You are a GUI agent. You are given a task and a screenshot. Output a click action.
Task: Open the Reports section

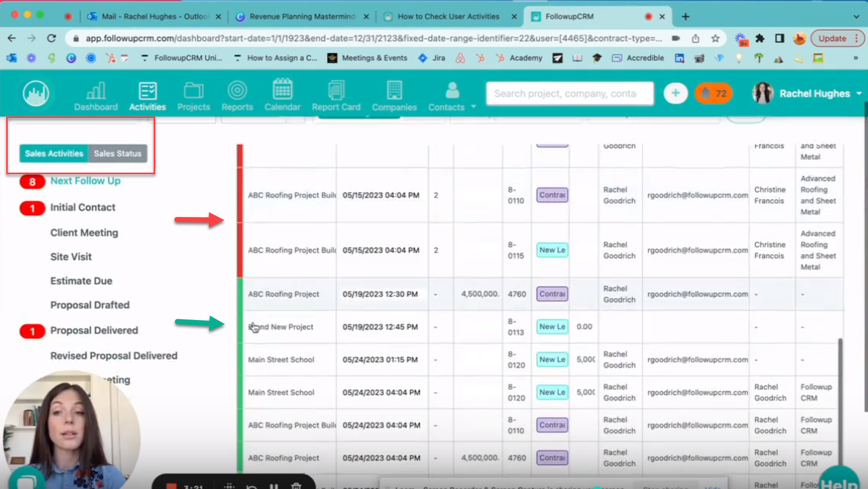pos(237,95)
